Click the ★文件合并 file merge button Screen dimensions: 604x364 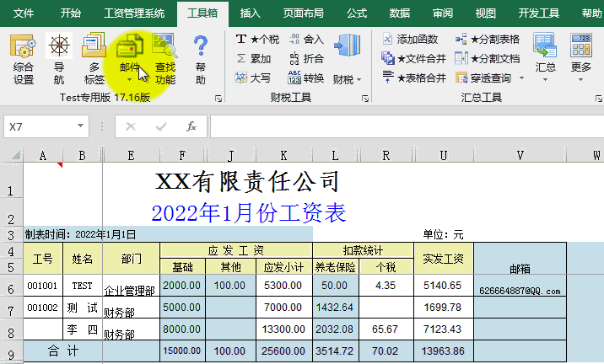413,59
